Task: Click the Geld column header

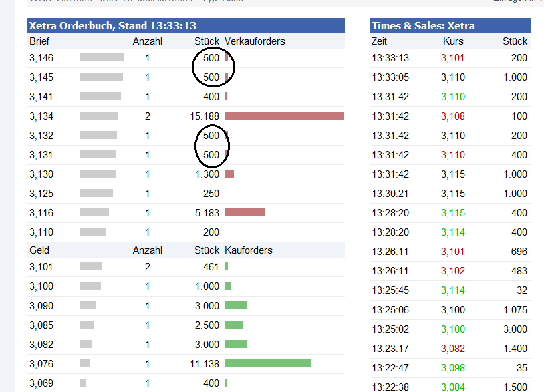Action: (39, 250)
